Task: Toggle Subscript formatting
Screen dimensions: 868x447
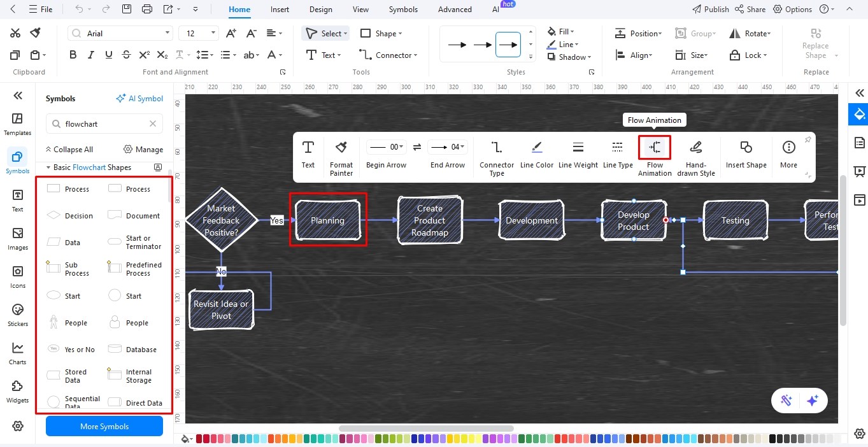Action: click(x=162, y=55)
